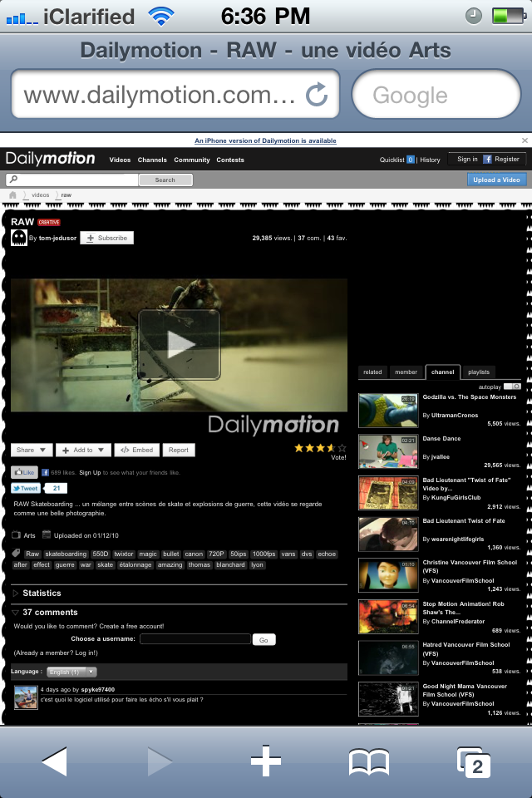This screenshot has width=532, height=798.
Task: Click the home icon in the breadcrumb
Action: [x=13, y=195]
